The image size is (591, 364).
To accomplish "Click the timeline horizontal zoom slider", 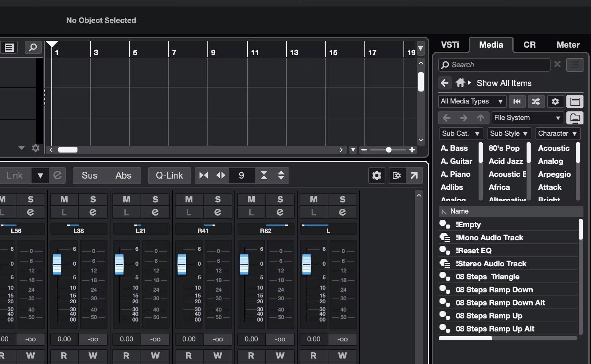I will pos(388,150).
